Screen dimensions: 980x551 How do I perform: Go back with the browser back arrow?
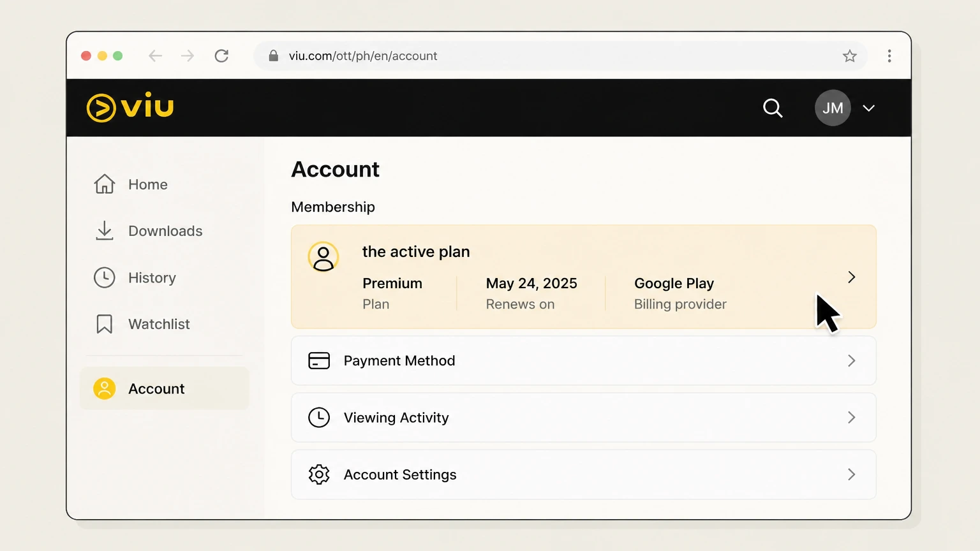[x=156, y=56]
